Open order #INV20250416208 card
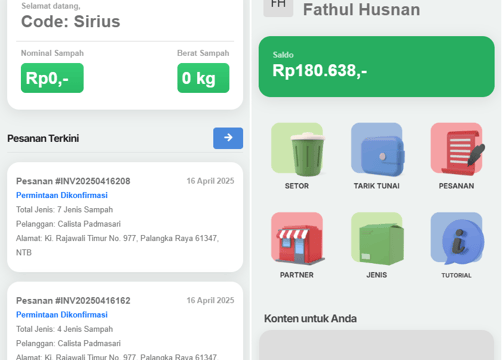 [125, 217]
